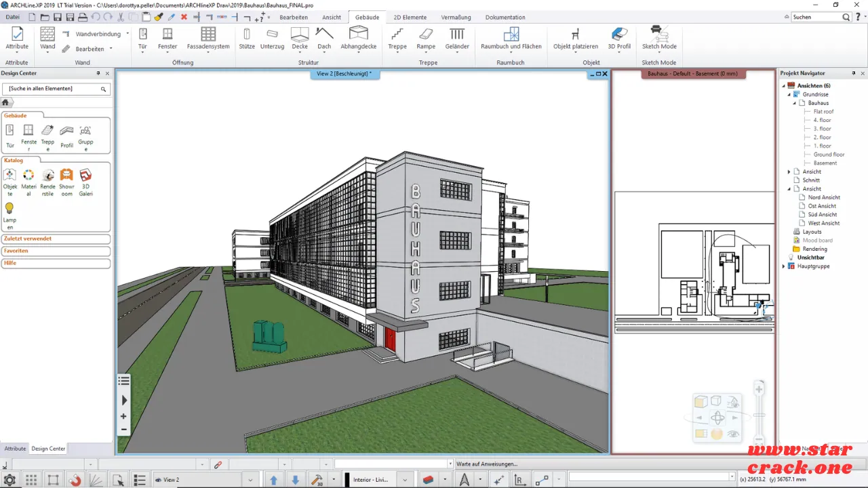The image size is (868, 488).
Task: Switch to the Vermaßung ribbon tab
Action: [x=456, y=17]
